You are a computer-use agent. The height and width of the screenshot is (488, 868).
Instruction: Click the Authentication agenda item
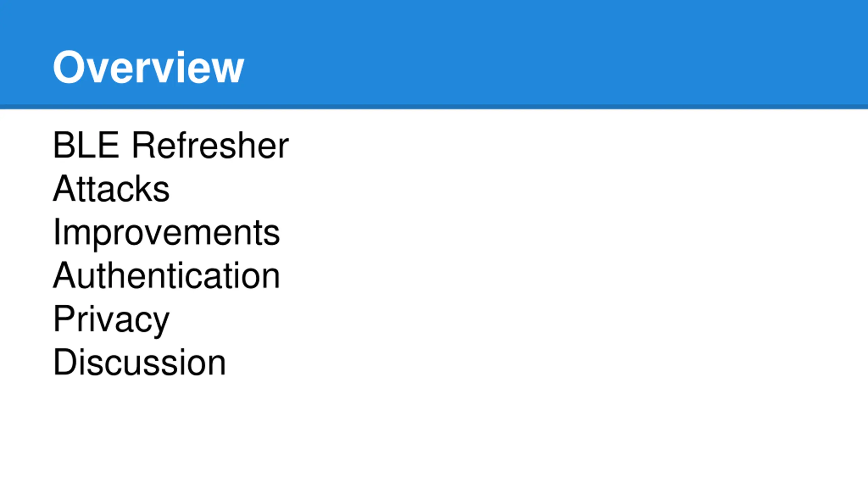coord(166,275)
